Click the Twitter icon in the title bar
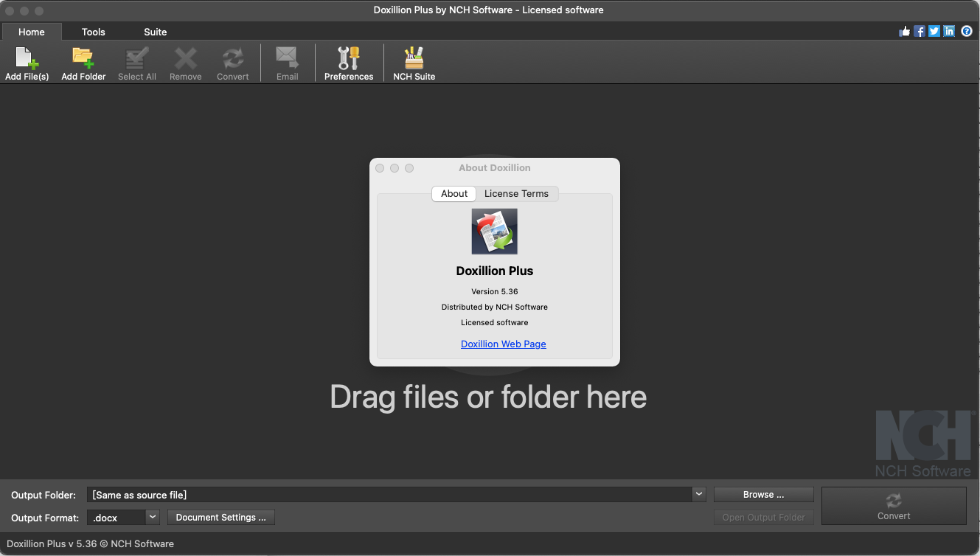The width and height of the screenshot is (980, 556). tap(934, 31)
